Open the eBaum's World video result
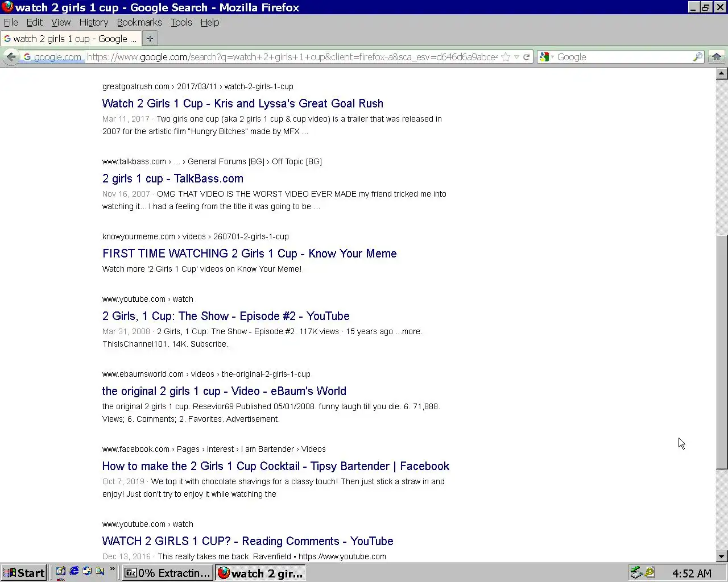 (224, 391)
